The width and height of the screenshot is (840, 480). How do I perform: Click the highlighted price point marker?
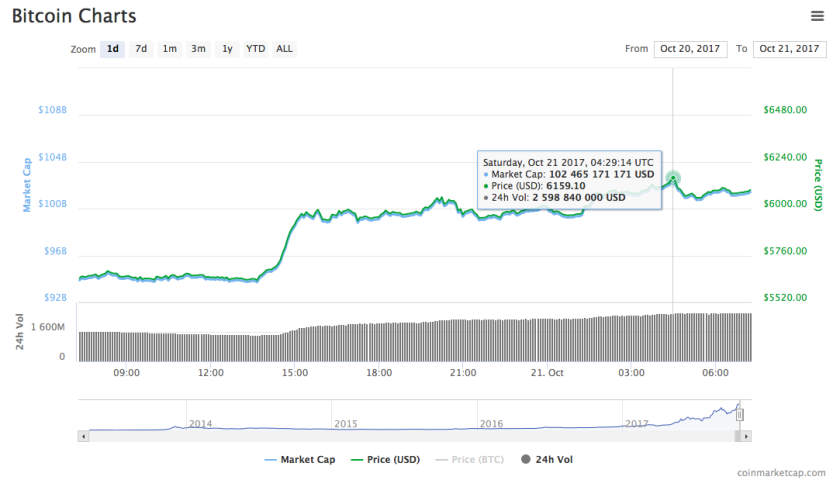[x=673, y=178]
